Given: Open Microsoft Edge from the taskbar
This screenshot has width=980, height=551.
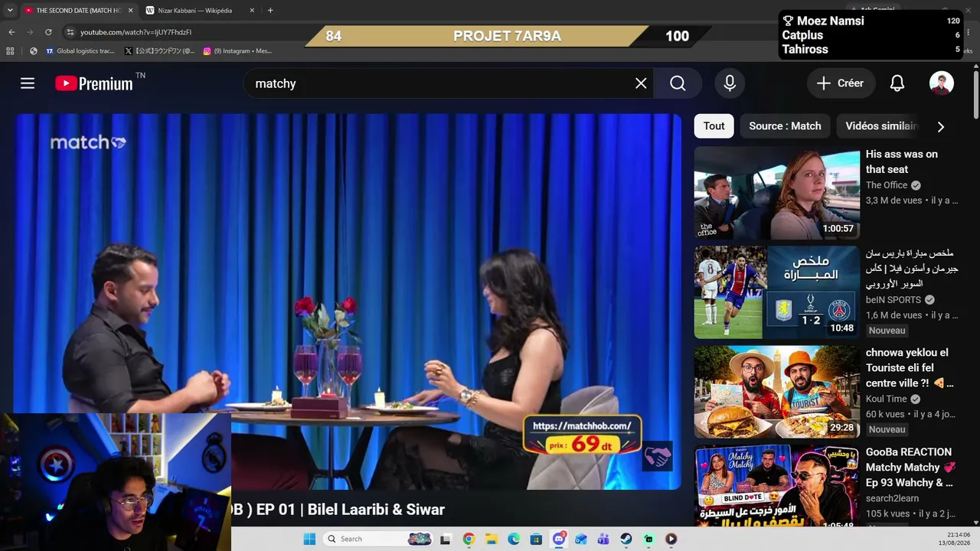Looking at the screenshot, I should (514, 539).
